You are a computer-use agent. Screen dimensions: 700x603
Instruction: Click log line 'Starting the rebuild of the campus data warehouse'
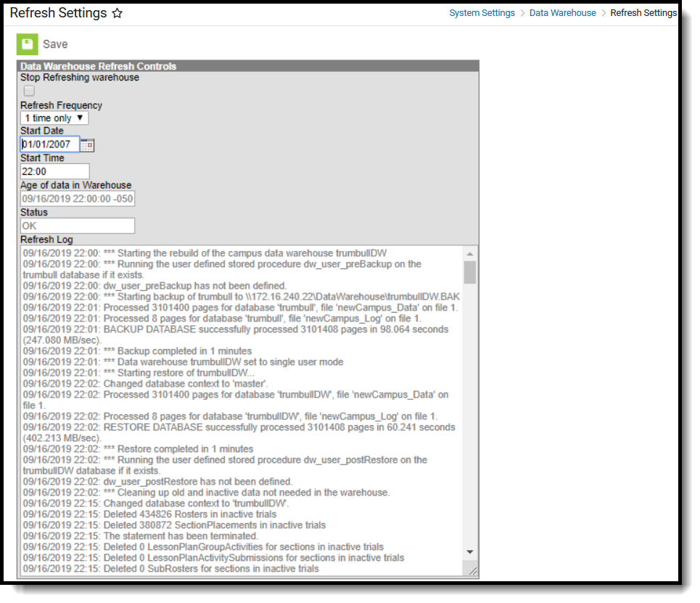(x=205, y=253)
